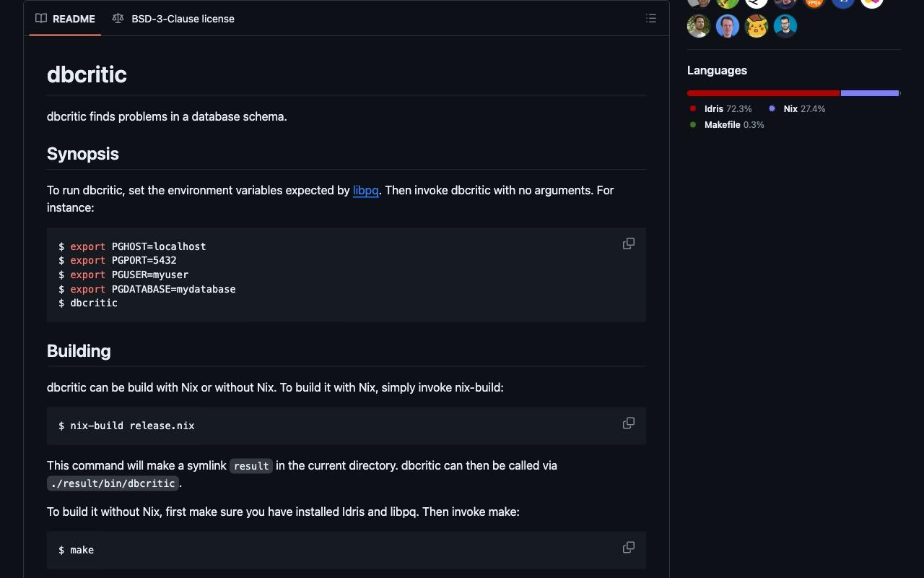The image size is (924, 578).
Task: Open the Makefile 0.3% language link
Action: tap(726, 125)
